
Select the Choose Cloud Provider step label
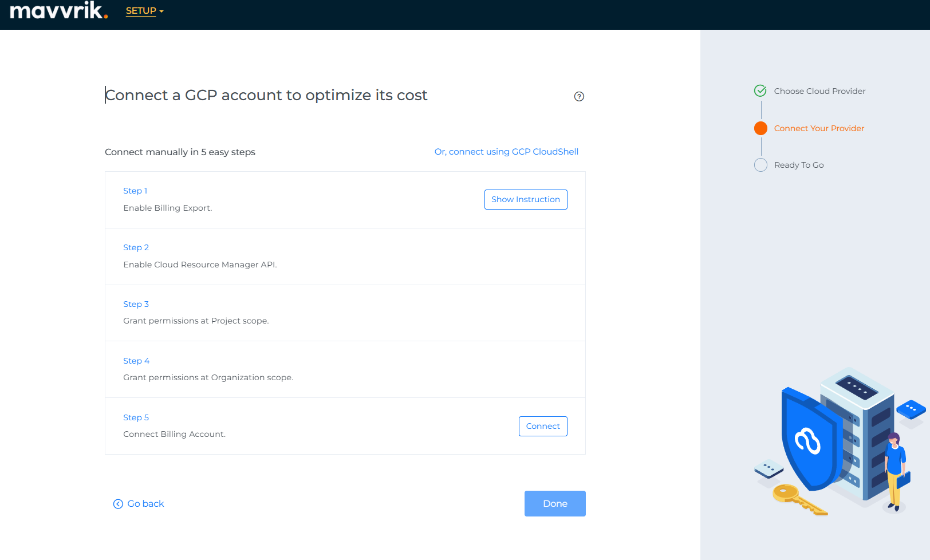click(x=819, y=91)
